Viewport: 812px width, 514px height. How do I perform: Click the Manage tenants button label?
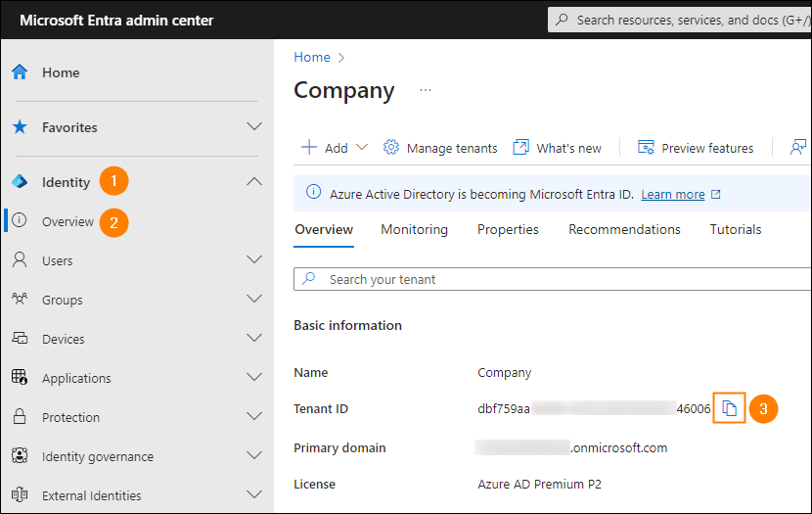pyautogui.click(x=452, y=148)
